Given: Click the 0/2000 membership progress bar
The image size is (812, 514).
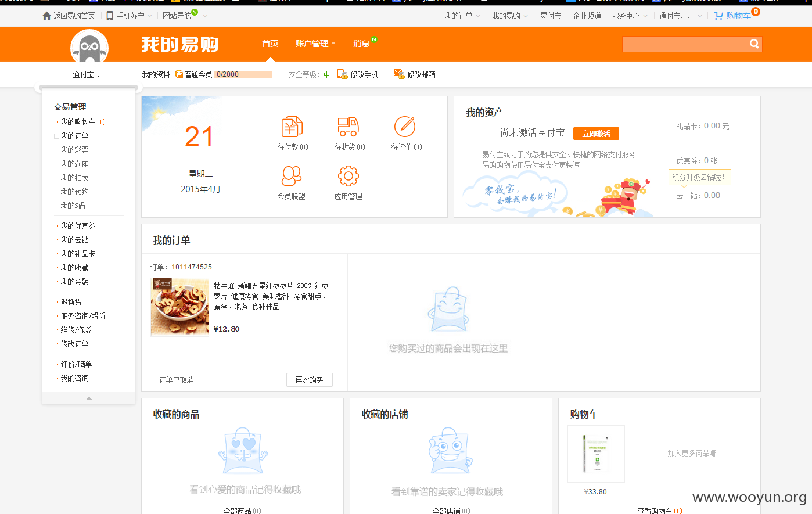Looking at the screenshot, I should click(243, 74).
